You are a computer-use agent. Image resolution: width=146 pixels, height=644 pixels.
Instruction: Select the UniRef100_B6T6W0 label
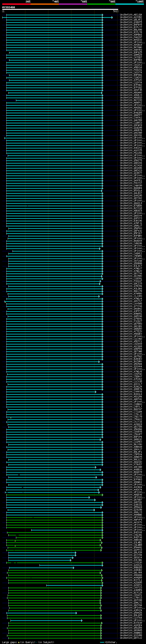(x=131, y=48)
